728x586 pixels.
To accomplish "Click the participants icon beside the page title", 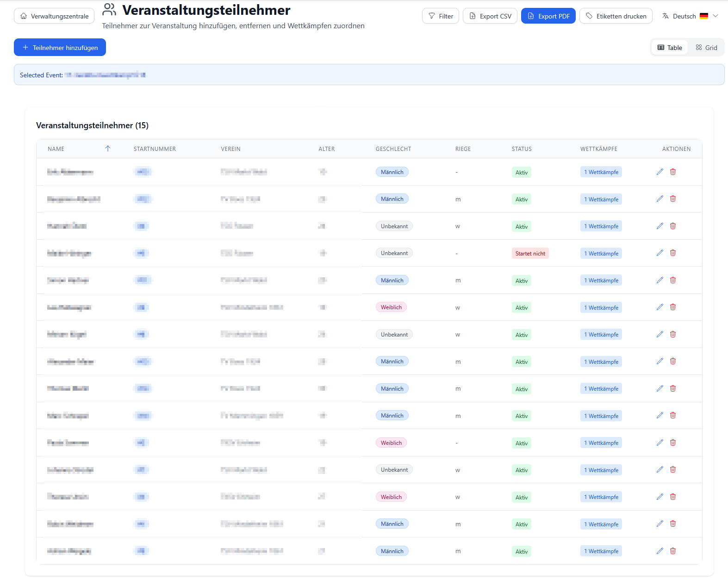I will tap(109, 9).
